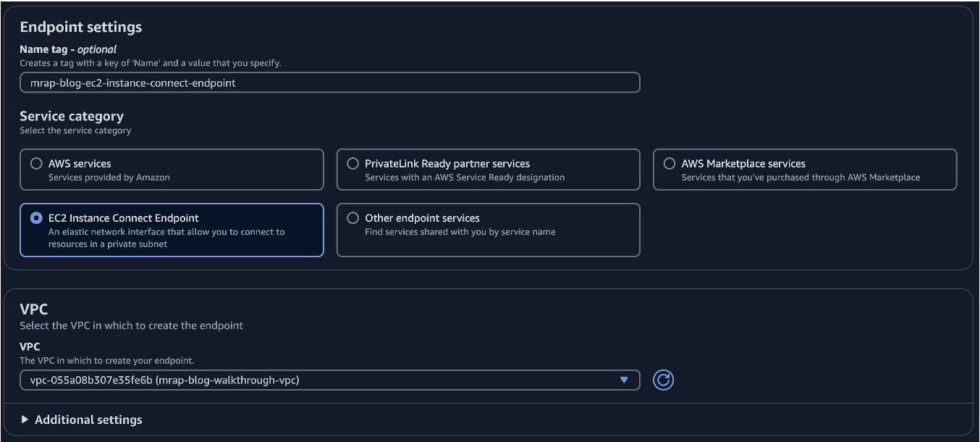The width and height of the screenshot is (980, 442).
Task: Click the AWS Marketplace services card
Action: (804, 169)
